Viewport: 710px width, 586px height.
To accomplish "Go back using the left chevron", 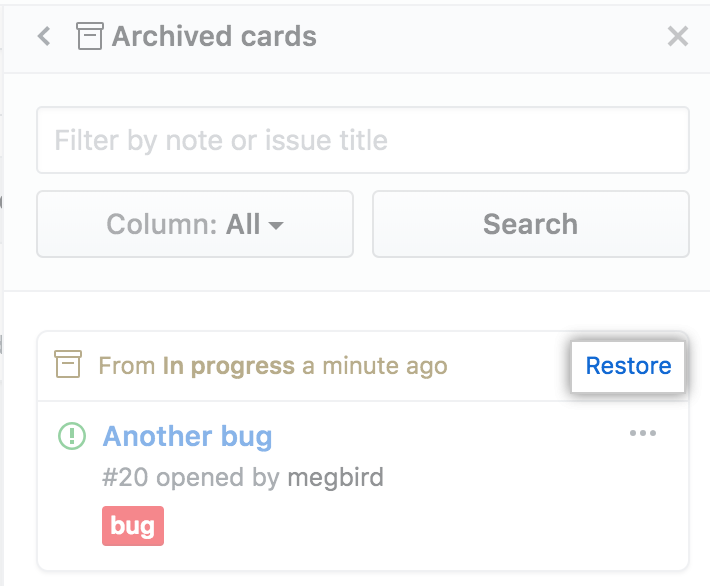I will pyautogui.click(x=44, y=37).
